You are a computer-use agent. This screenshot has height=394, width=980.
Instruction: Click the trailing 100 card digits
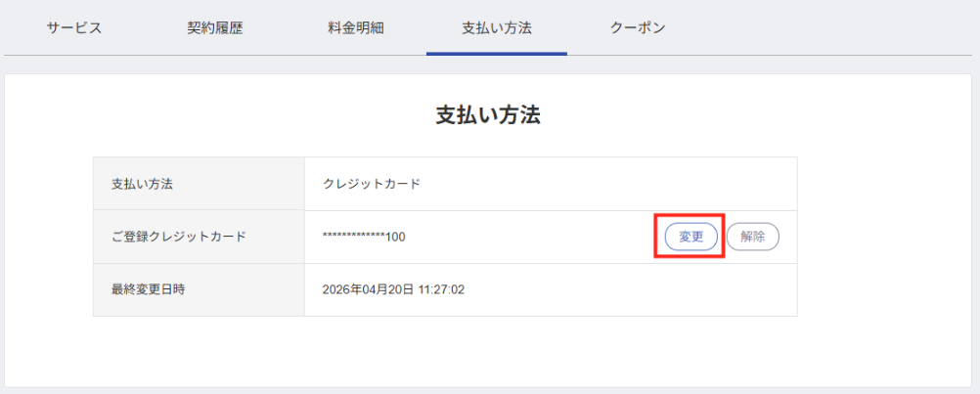[x=396, y=238]
